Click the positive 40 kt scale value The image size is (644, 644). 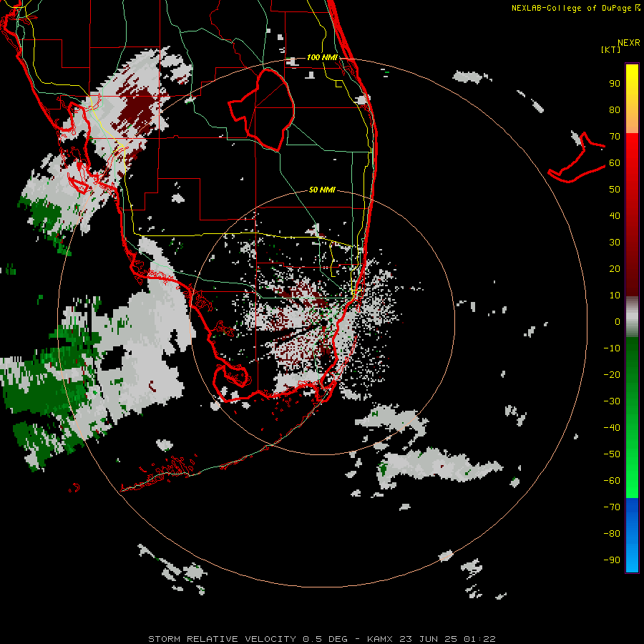(x=615, y=216)
